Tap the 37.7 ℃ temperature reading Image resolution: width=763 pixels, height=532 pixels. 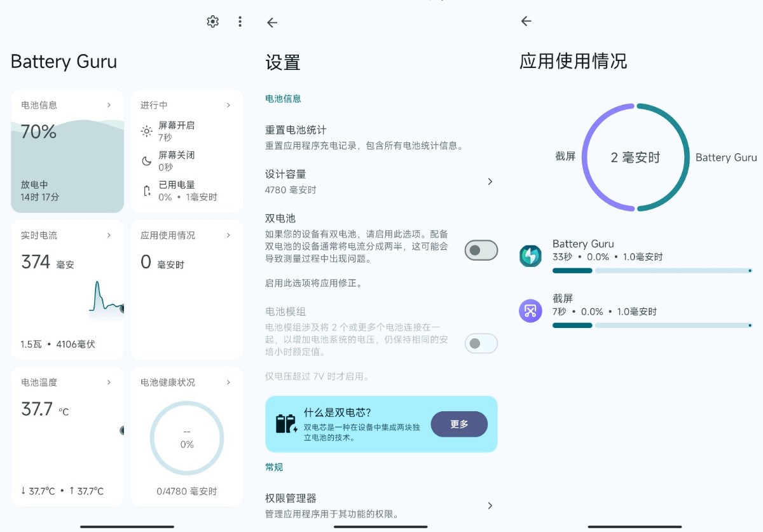45,409
